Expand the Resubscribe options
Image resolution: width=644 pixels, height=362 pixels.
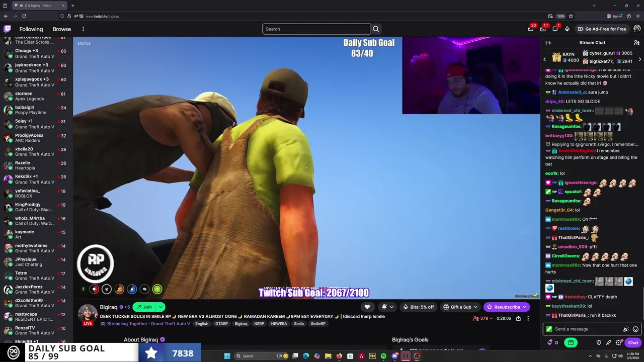tap(524, 307)
